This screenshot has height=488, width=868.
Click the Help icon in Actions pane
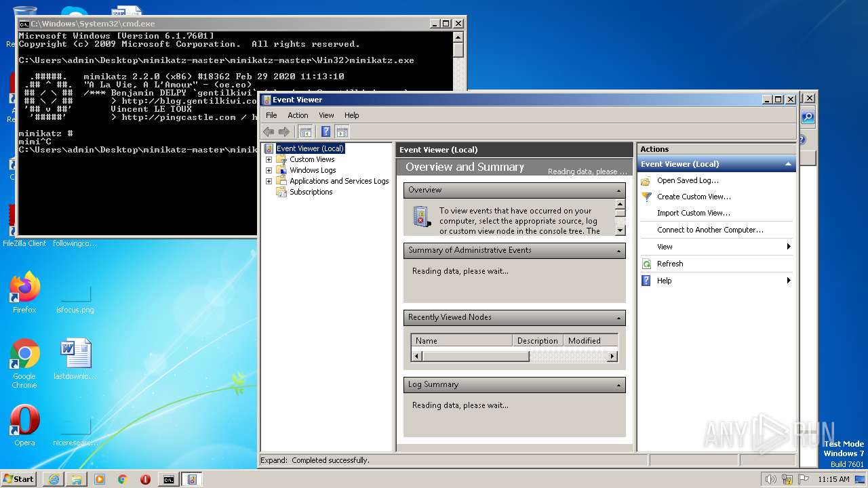pyautogui.click(x=646, y=281)
